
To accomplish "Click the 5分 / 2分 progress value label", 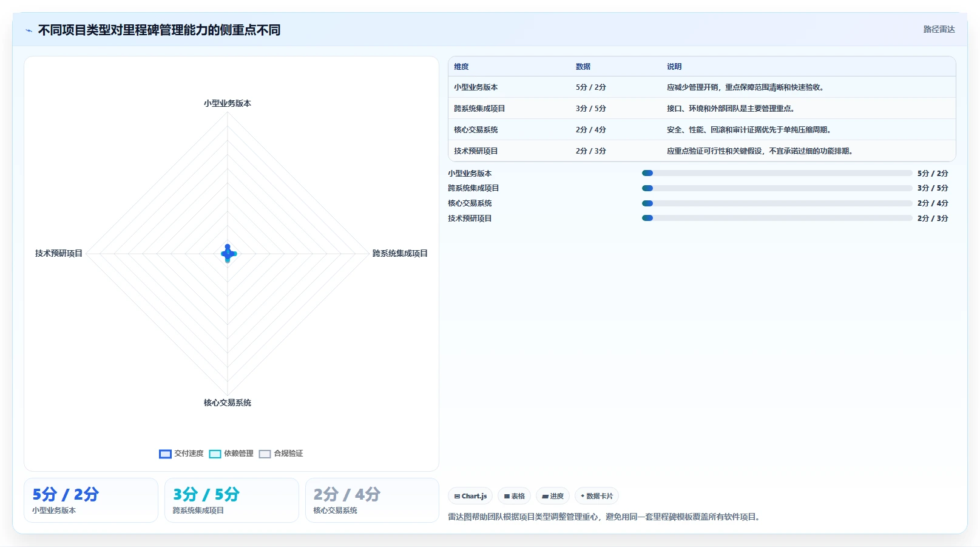I will click(933, 173).
